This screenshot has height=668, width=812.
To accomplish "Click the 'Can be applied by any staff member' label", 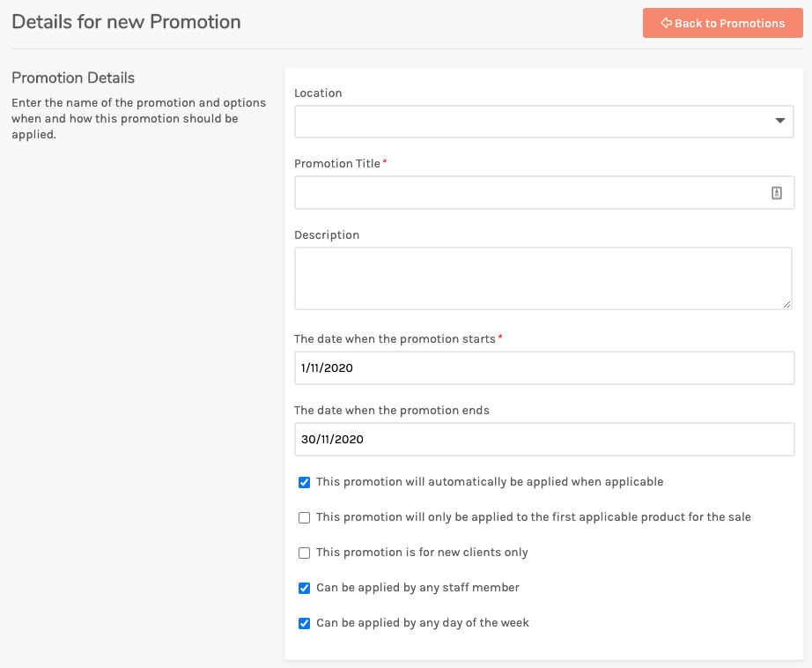I will (418, 588).
